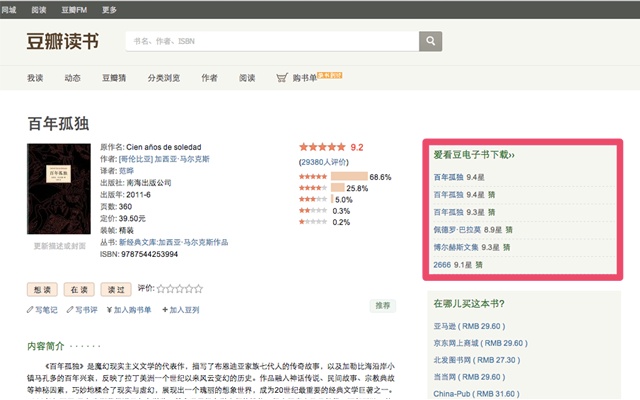The height and width of the screenshot is (400, 640).
Task: Open 同城 in top bar
Action: click(x=9, y=10)
